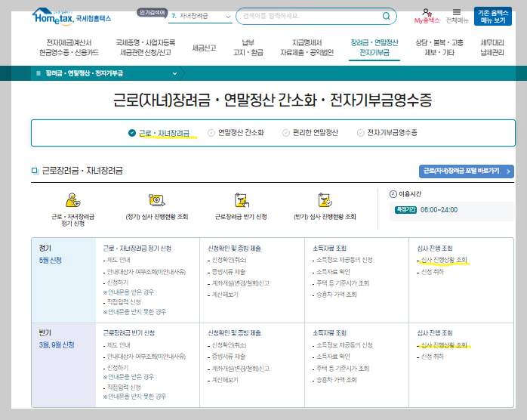Image resolution: width=527 pixels, height=420 pixels.
Task: Expand 장려금·연말정산·전자기부금 breadcrumb dropdown
Action: [x=174, y=73]
